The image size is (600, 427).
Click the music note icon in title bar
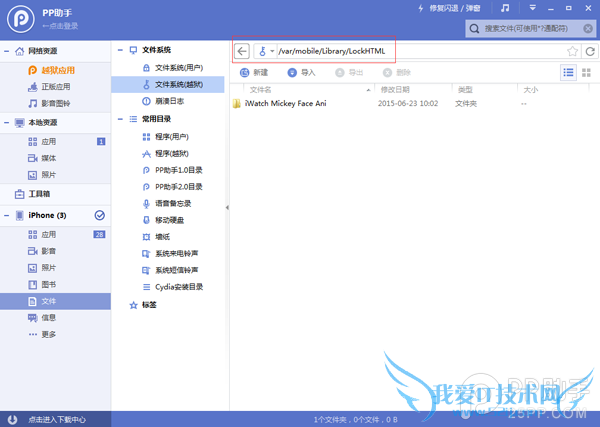pos(505,8)
